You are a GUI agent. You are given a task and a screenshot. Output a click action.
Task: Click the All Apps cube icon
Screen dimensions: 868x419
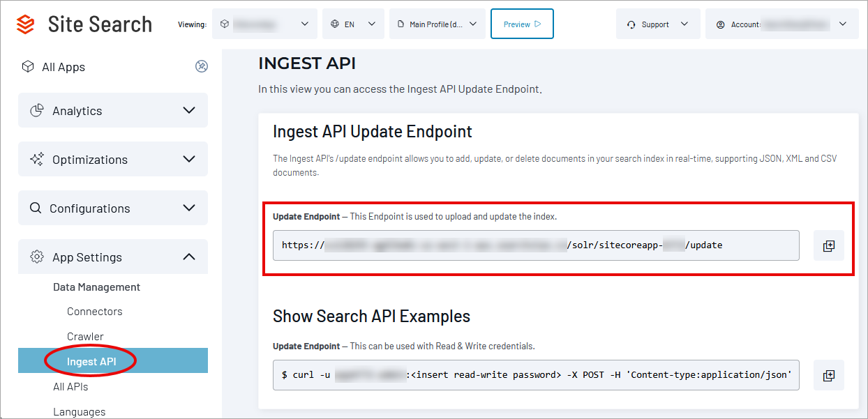click(x=28, y=66)
